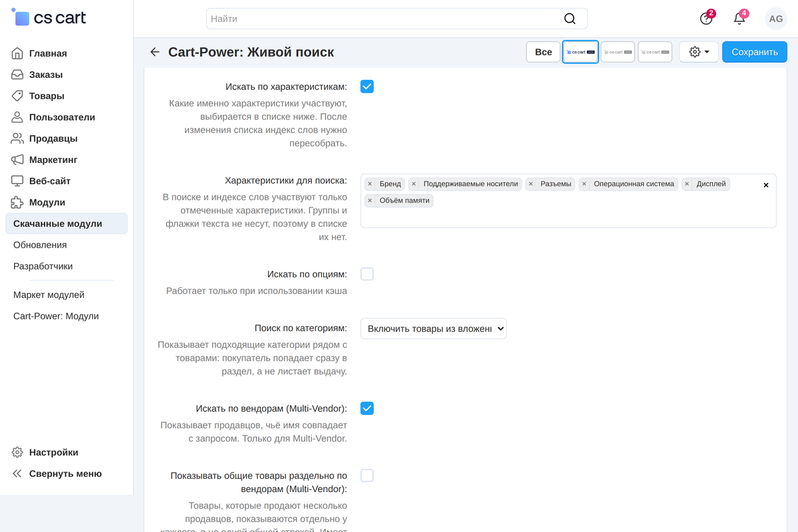
Task: Open Заказы in the sidebar
Action: [46, 74]
